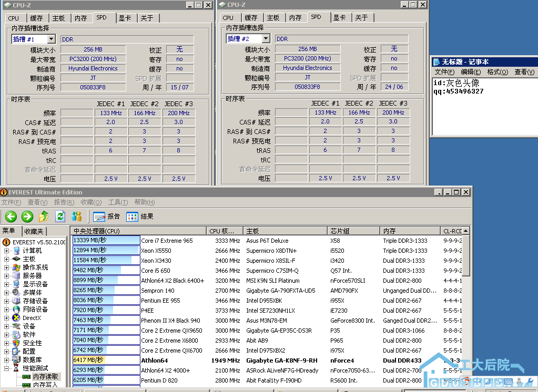Viewport: 538px width, 392px height.
Task: Click the 数据库 database icon in tree
Action: [16, 360]
